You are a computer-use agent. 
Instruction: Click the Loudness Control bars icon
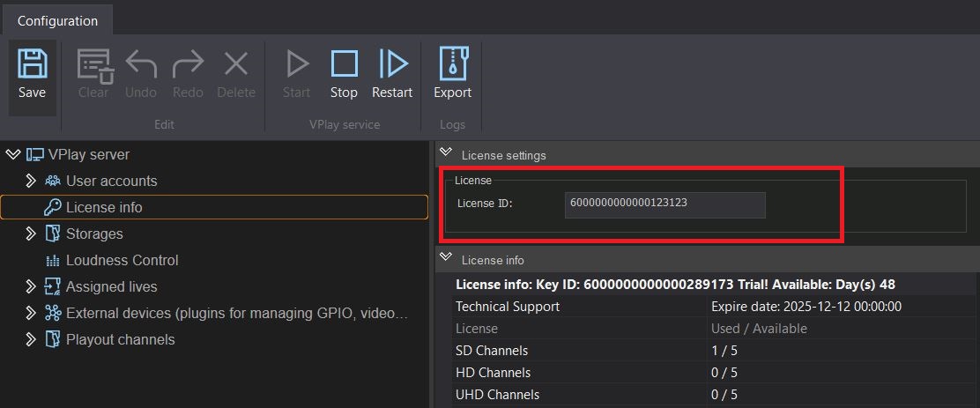[x=53, y=261]
